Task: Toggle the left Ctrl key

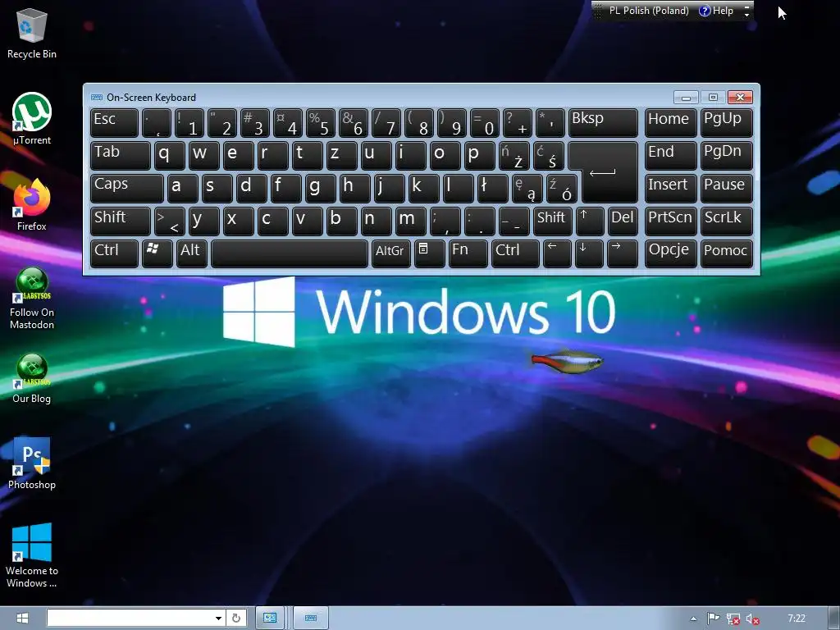Action: coord(114,253)
